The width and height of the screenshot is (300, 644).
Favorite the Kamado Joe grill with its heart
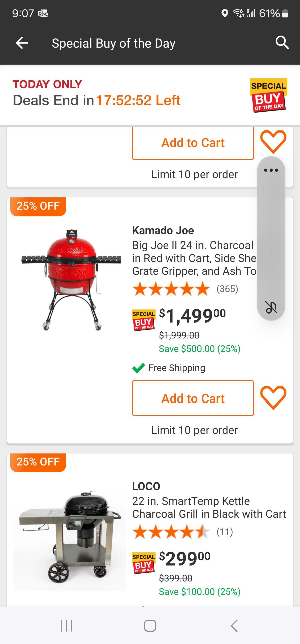(273, 398)
